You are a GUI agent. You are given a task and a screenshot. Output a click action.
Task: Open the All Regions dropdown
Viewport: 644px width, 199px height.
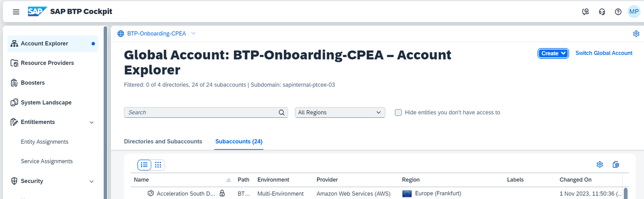tap(340, 112)
